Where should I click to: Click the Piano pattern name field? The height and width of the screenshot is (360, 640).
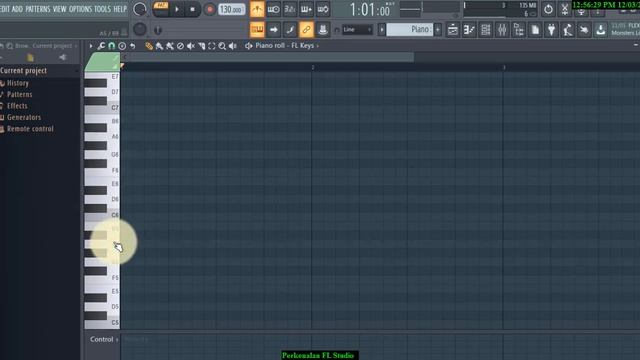409,29
